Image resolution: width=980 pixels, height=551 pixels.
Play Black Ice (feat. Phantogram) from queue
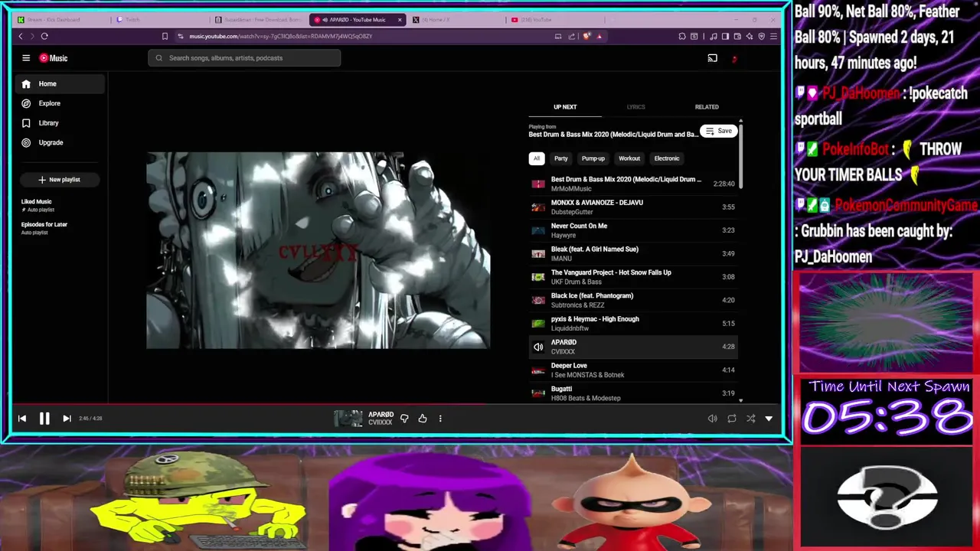pos(633,301)
